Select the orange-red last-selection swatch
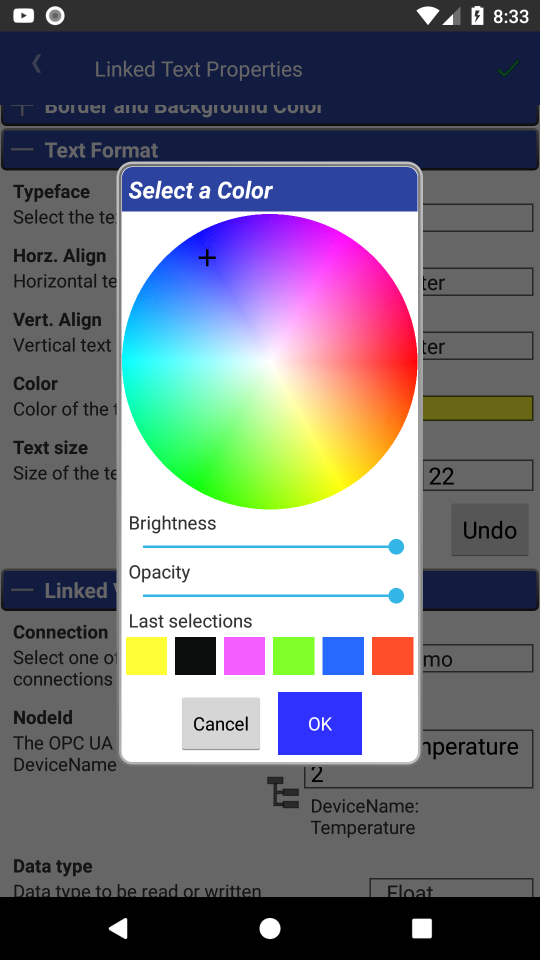540x960 pixels. 392,656
